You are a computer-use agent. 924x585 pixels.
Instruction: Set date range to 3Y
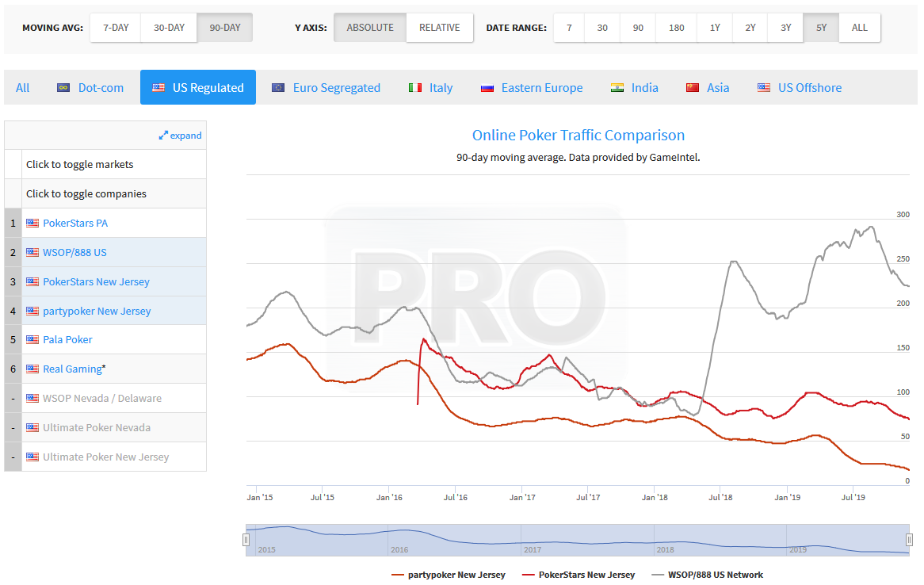pyautogui.click(x=785, y=28)
